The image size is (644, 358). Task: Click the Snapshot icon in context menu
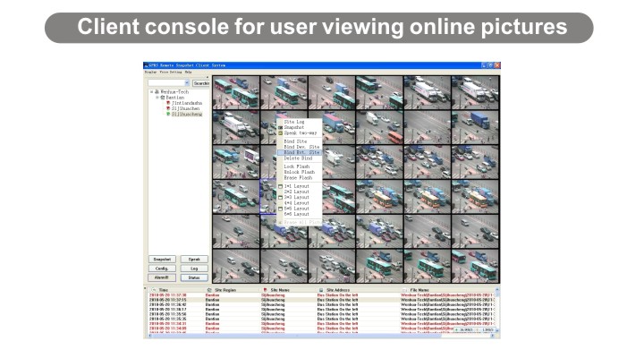(x=280, y=127)
